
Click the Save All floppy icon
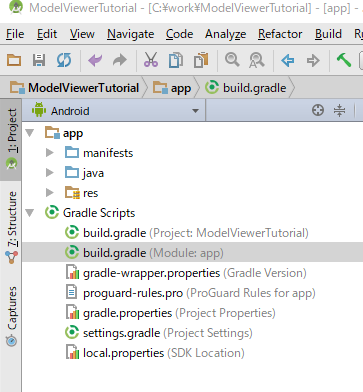(x=39, y=60)
